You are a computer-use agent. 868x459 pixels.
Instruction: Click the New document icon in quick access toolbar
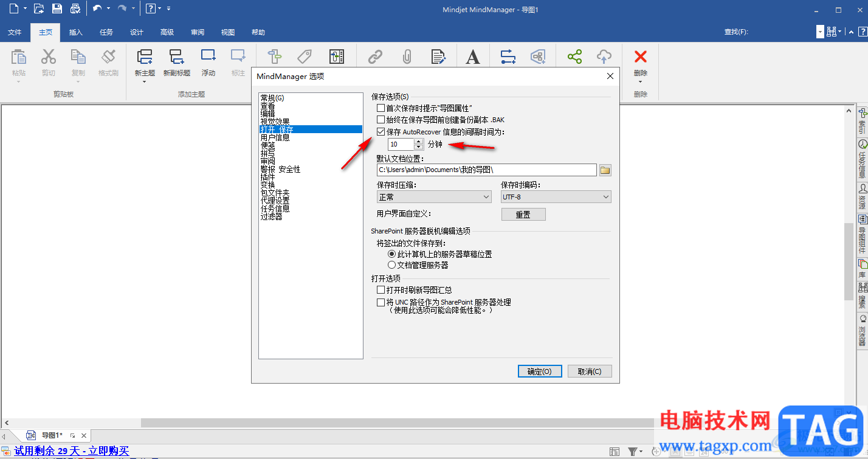tap(13, 9)
